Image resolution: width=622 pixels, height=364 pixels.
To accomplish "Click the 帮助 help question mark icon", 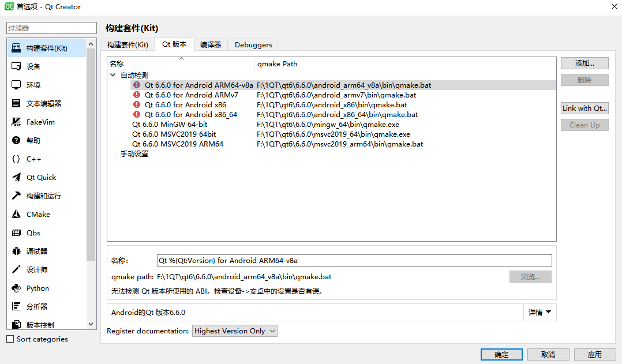I will pyautogui.click(x=16, y=140).
